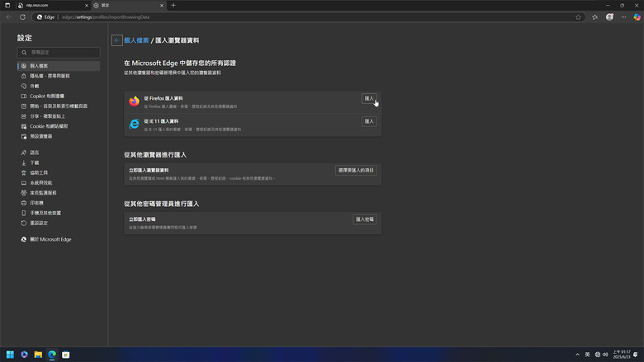Screen dimensions: 644x362
Task: Click 匯入 button for IE 11
Action: 369,121
